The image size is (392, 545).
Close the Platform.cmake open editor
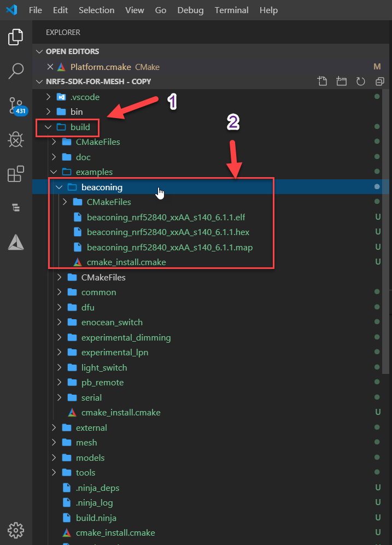(x=50, y=67)
